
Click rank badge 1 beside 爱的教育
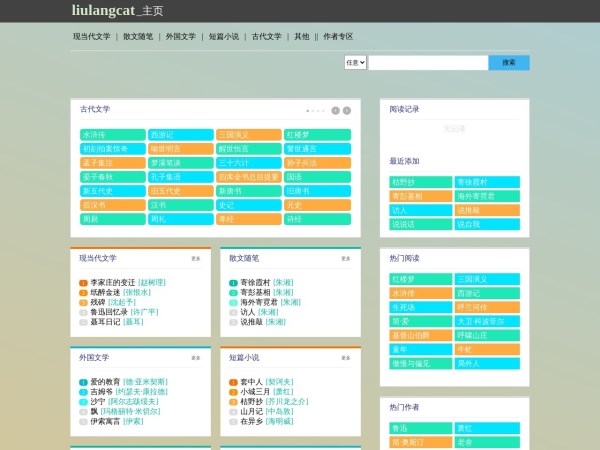point(84,382)
